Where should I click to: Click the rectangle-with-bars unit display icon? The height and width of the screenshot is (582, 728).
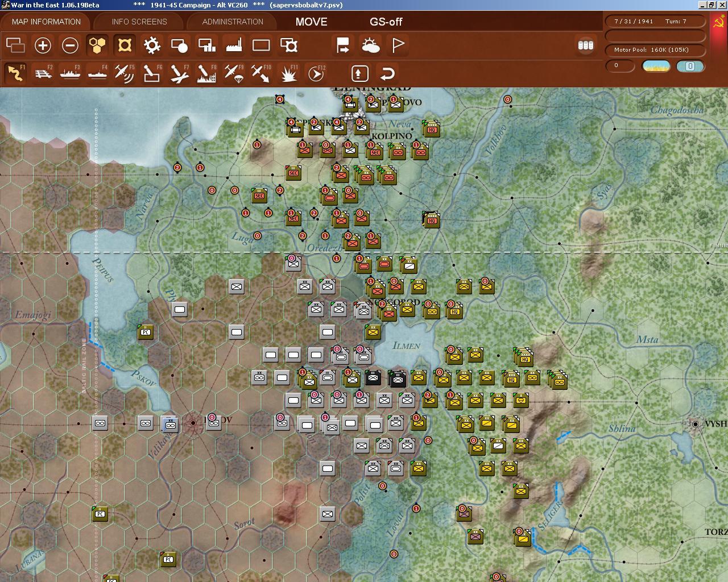pos(206,45)
